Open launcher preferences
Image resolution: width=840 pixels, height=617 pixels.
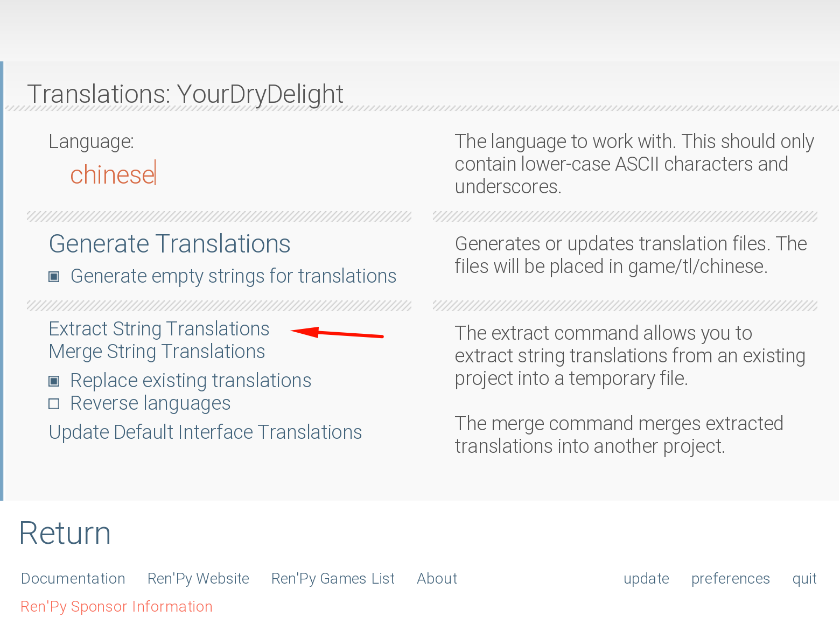point(731,578)
